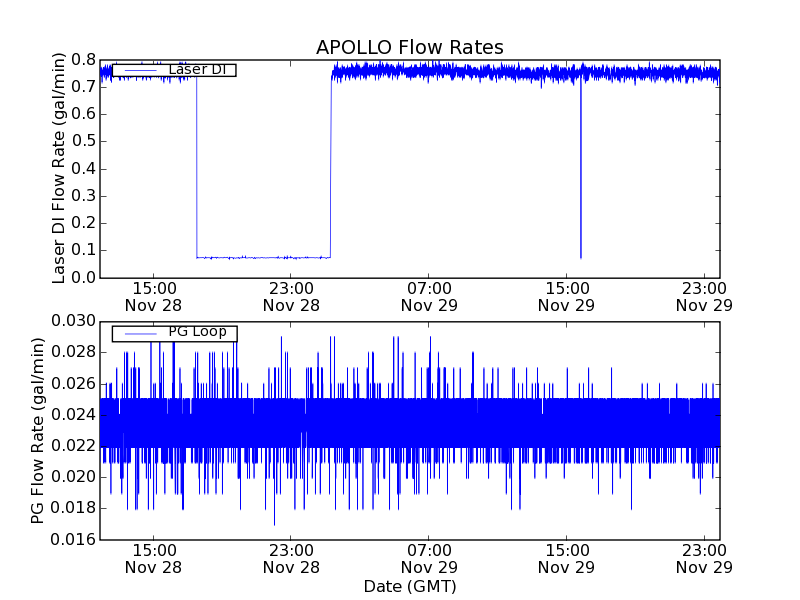Click the narrow Laser DI dip near 15:00 Nov 29
Screen dimensions: 800x600
581,168
